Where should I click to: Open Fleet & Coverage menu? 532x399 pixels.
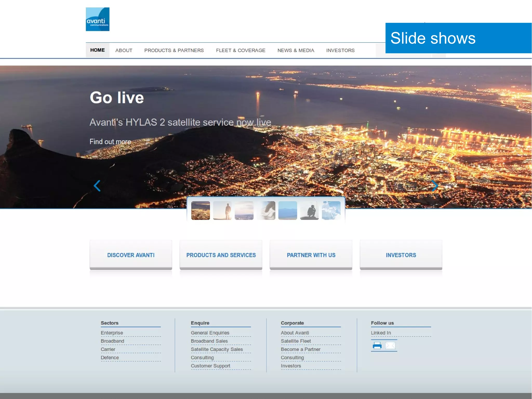click(241, 50)
